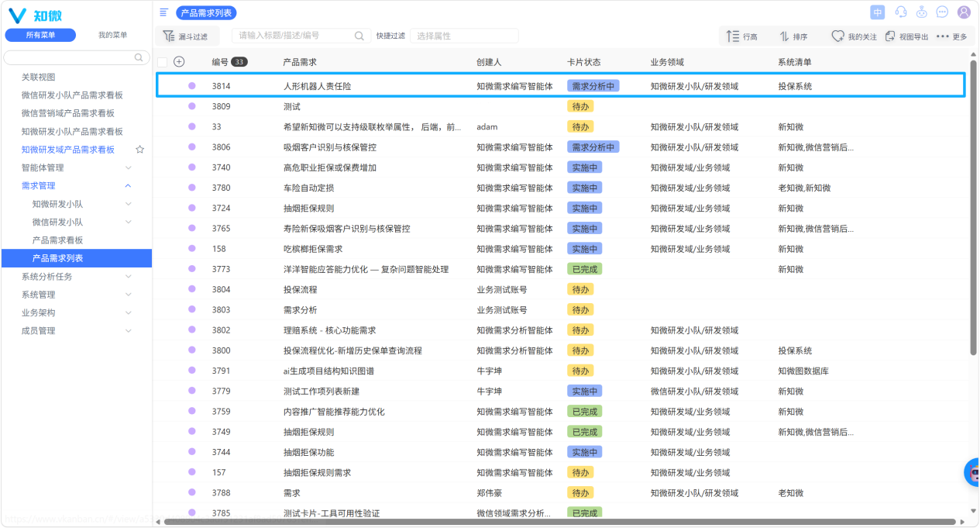Click the 知微 logo icon
980x528 pixels.
[17, 16]
